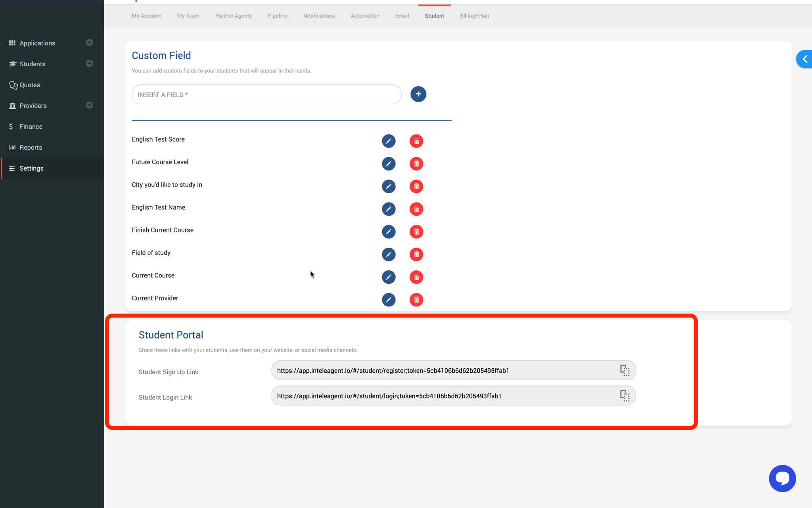This screenshot has height=508, width=812.
Task: Focus the Insert a Field input
Action: coord(266,94)
